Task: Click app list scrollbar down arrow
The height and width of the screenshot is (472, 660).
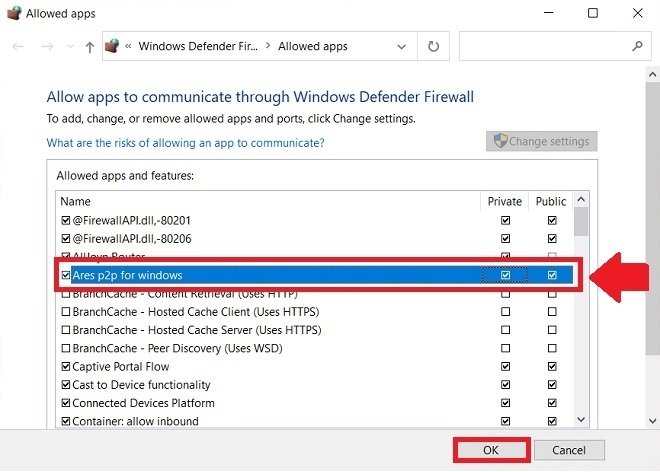Action: (581, 419)
